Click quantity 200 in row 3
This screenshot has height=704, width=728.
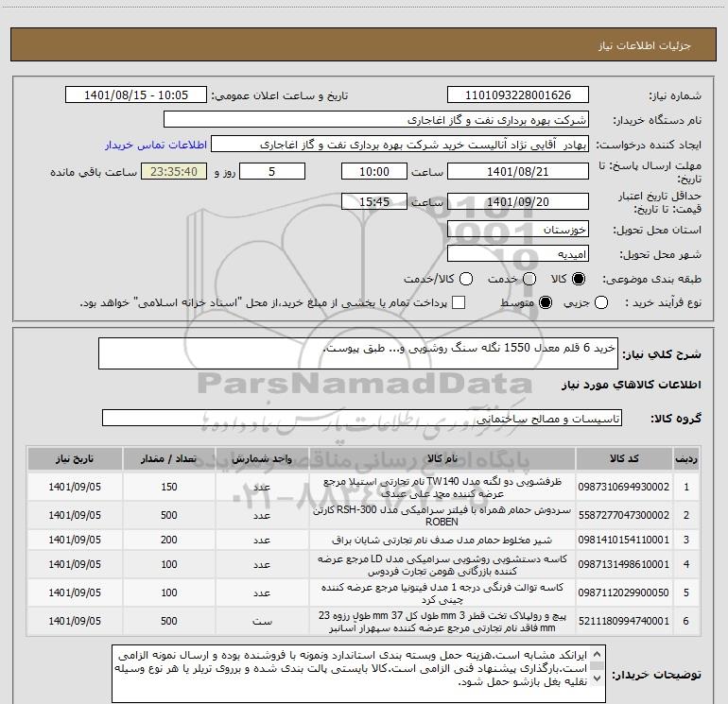point(169,540)
